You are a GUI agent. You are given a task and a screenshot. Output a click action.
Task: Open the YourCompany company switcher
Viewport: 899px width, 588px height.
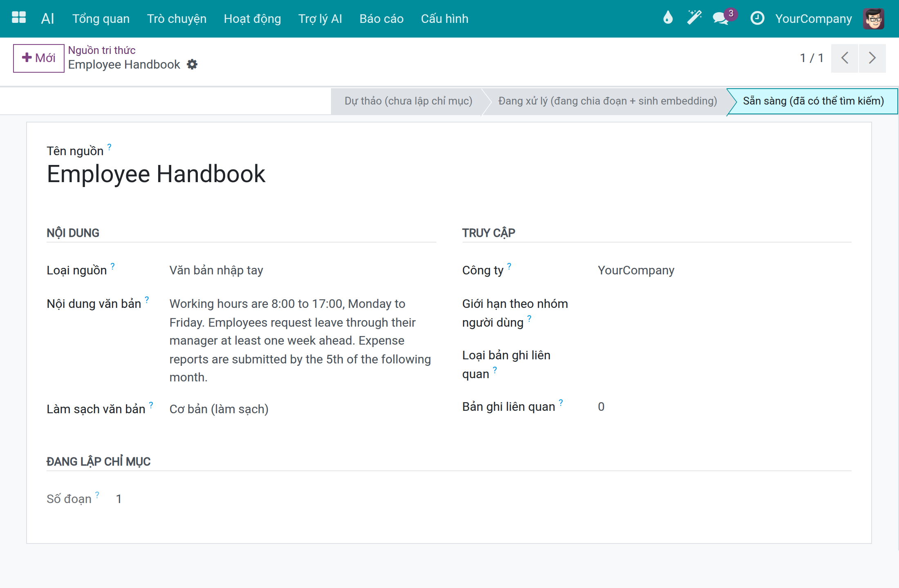click(814, 19)
